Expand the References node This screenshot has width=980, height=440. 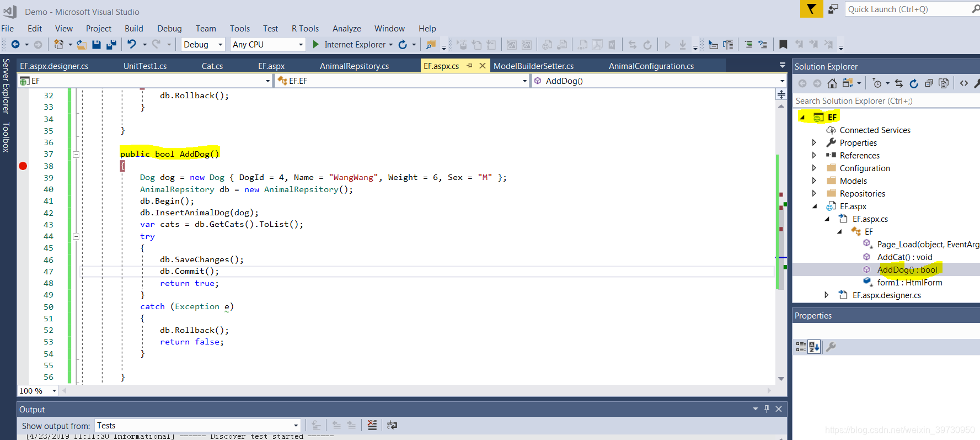click(814, 155)
